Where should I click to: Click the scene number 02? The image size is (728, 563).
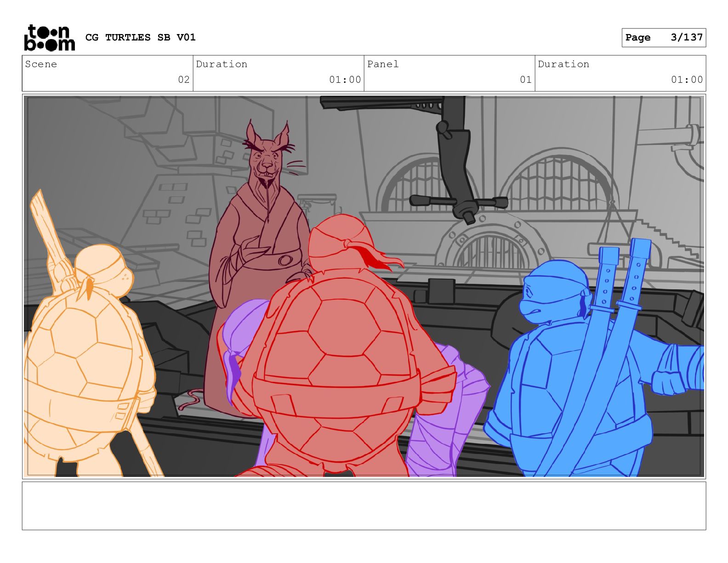(x=184, y=80)
